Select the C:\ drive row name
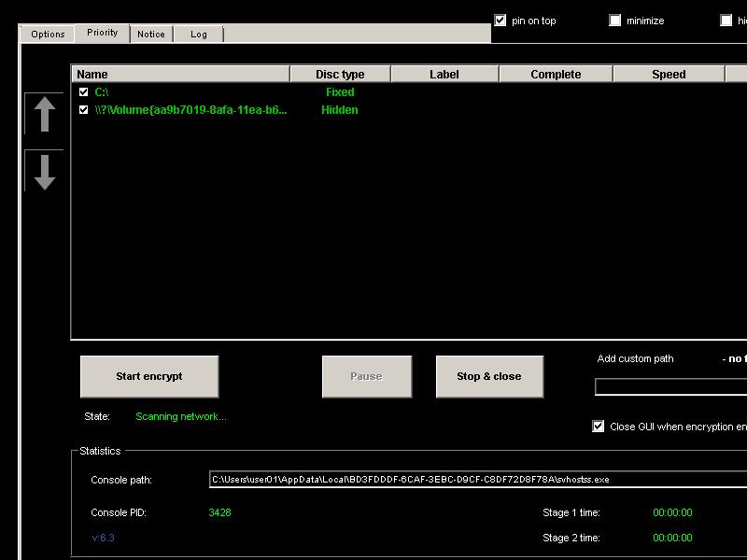 point(102,91)
